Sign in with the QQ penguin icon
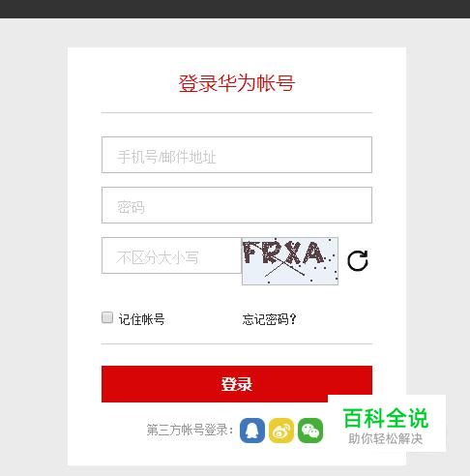The width and height of the screenshot is (470, 476). pyautogui.click(x=252, y=431)
